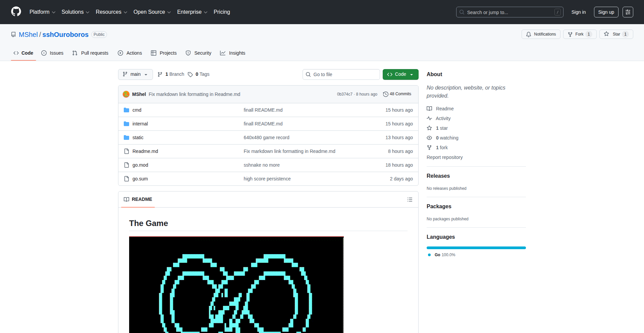Open the Readme.md file
The height and width of the screenshot is (333, 644).
click(x=145, y=151)
